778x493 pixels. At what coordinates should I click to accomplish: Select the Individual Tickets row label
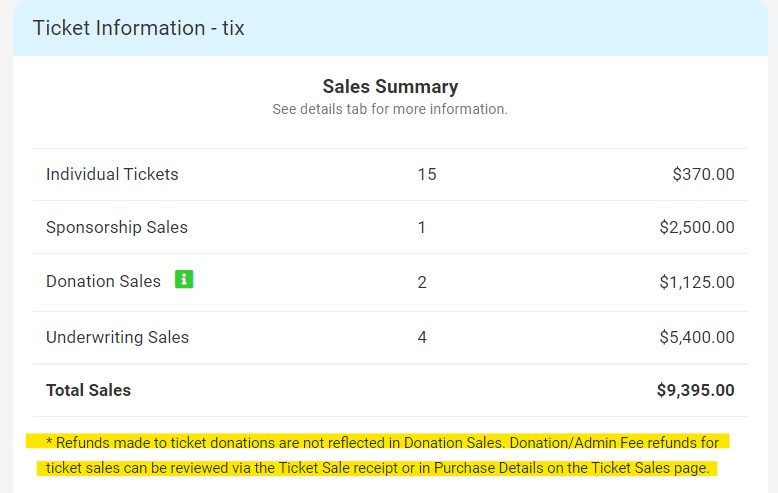coord(112,174)
